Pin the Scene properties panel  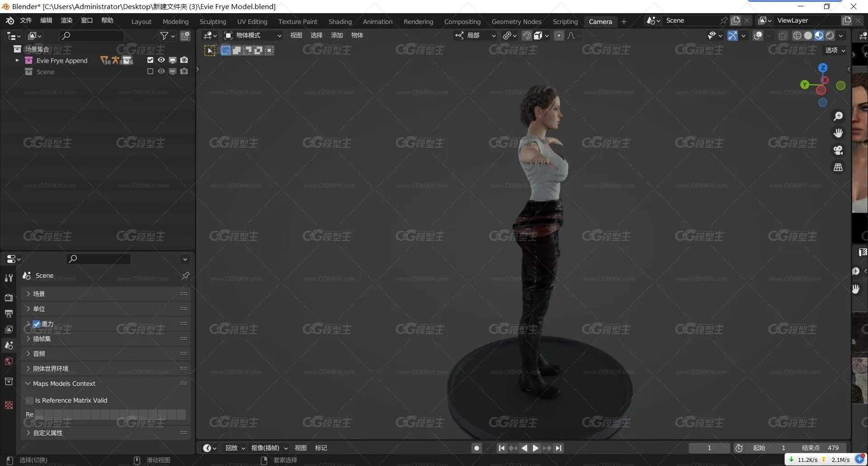coord(185,276)
